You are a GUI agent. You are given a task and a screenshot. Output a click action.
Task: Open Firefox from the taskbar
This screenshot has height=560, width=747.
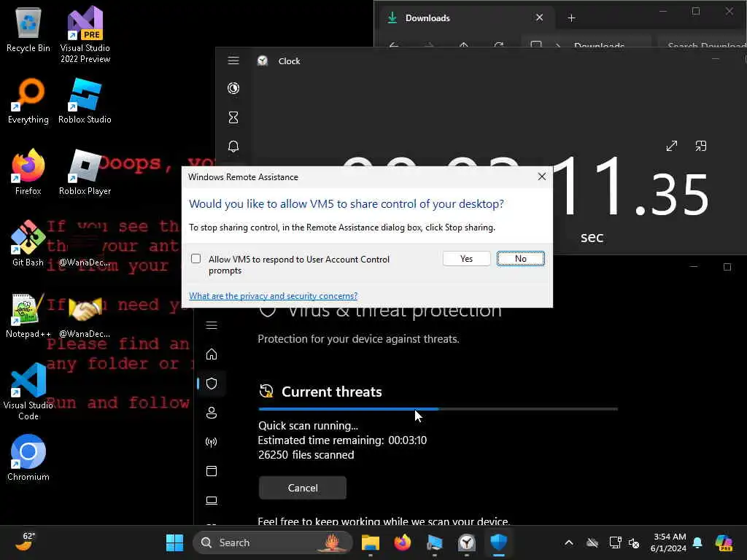(403, 542)
